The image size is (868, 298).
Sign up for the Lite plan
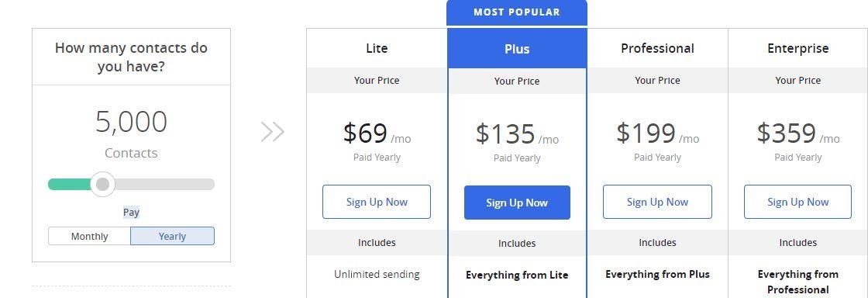[x=377, y=202]
